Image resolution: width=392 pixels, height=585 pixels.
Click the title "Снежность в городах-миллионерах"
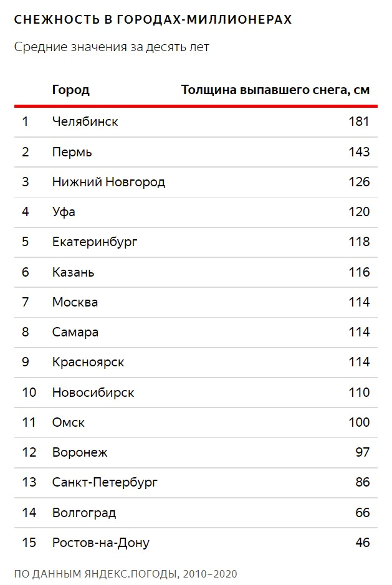153,20
